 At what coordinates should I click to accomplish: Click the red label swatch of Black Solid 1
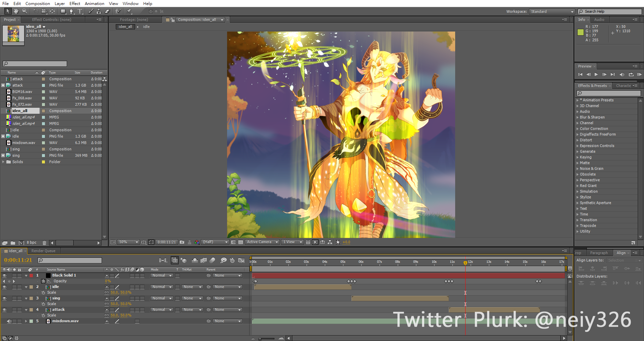[x=31, y=276]
